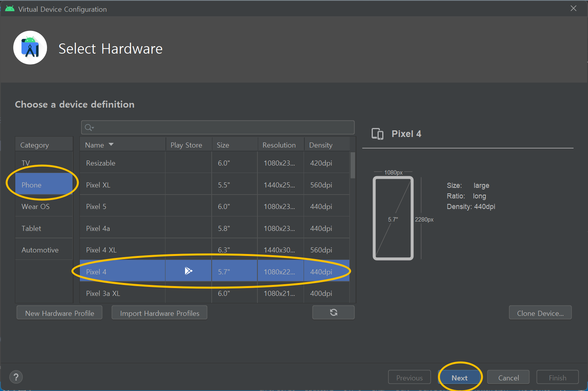588x391 pixels.
Task: Click the 5.8" size cell of Pixel 4a
Action: point(235,228)
